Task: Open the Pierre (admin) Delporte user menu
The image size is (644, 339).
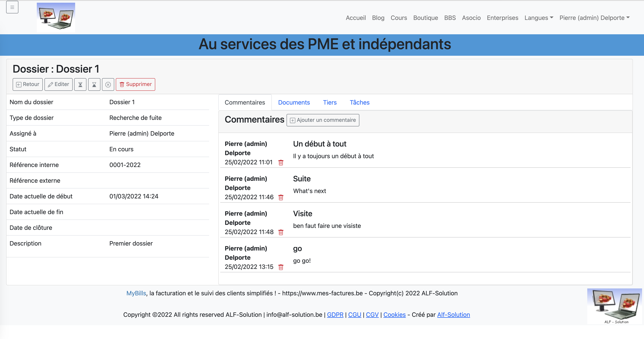Action: (x=595, y=18)
